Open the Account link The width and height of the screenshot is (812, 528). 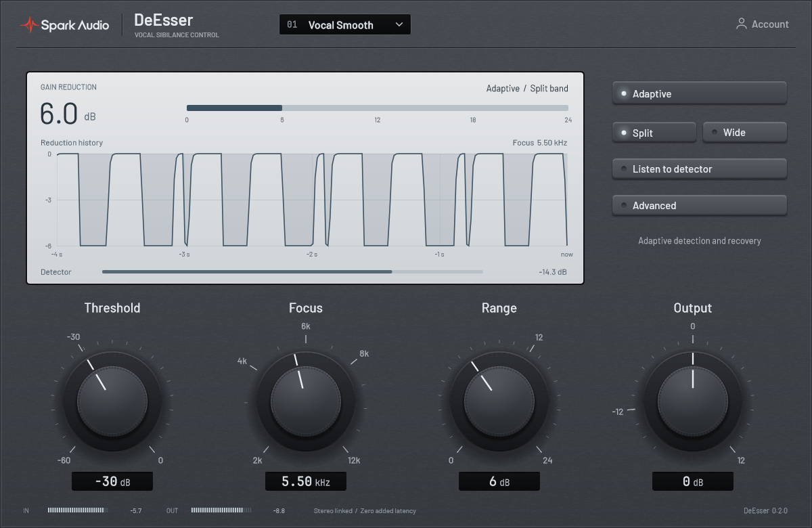(763, 24)
